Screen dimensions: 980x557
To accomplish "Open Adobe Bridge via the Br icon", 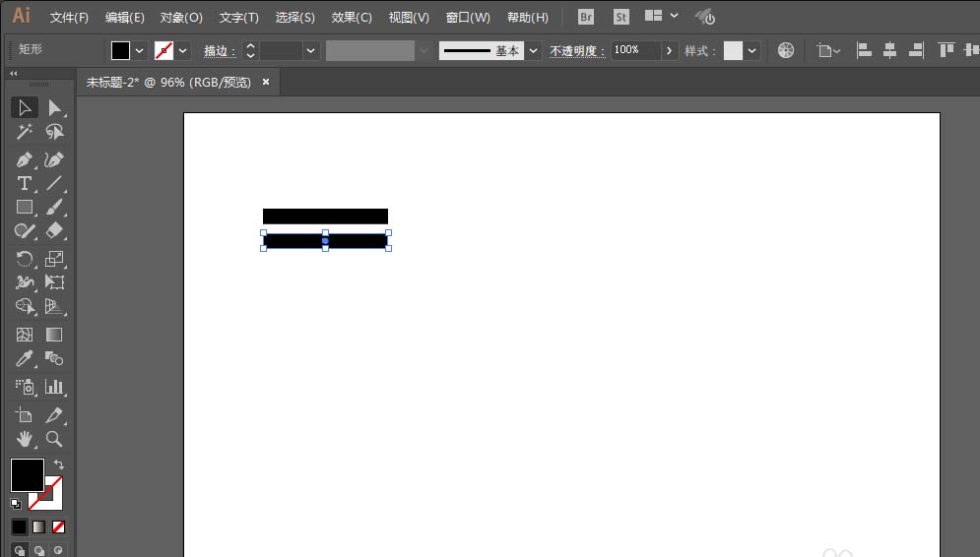I will tap(586, 17).
